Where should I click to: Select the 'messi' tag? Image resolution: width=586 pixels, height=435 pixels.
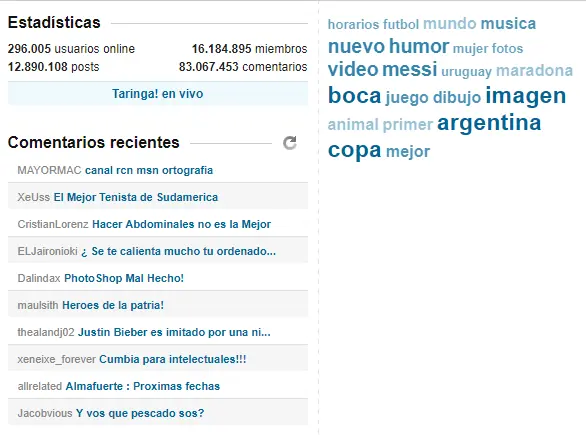click(410, 70)
